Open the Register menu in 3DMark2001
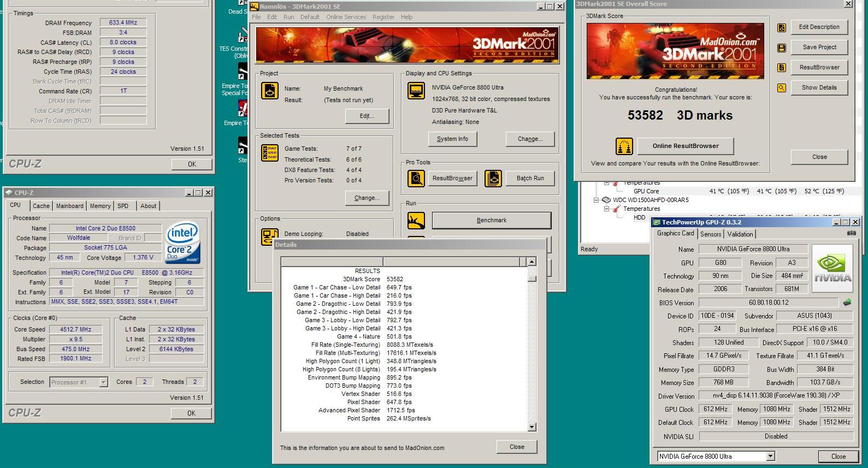868x468 pixels. (x=383, y=17)
